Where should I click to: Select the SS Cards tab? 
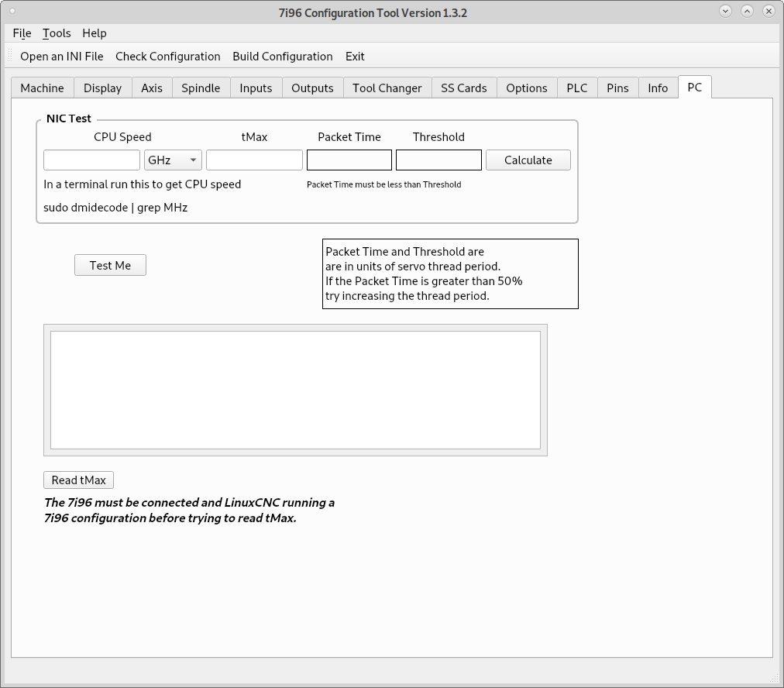click(x=464, y=88)
